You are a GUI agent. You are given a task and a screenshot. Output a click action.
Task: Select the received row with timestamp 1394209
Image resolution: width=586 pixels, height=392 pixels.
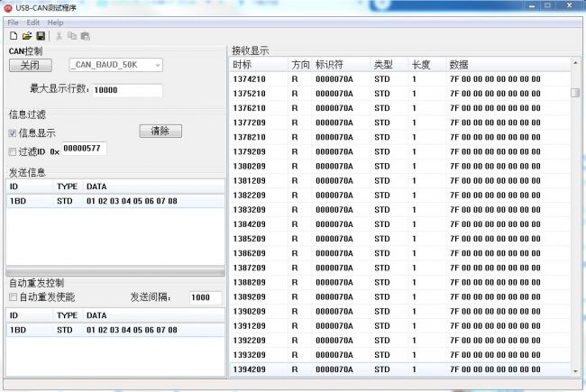pyautogui.click(x=400, y=370)
